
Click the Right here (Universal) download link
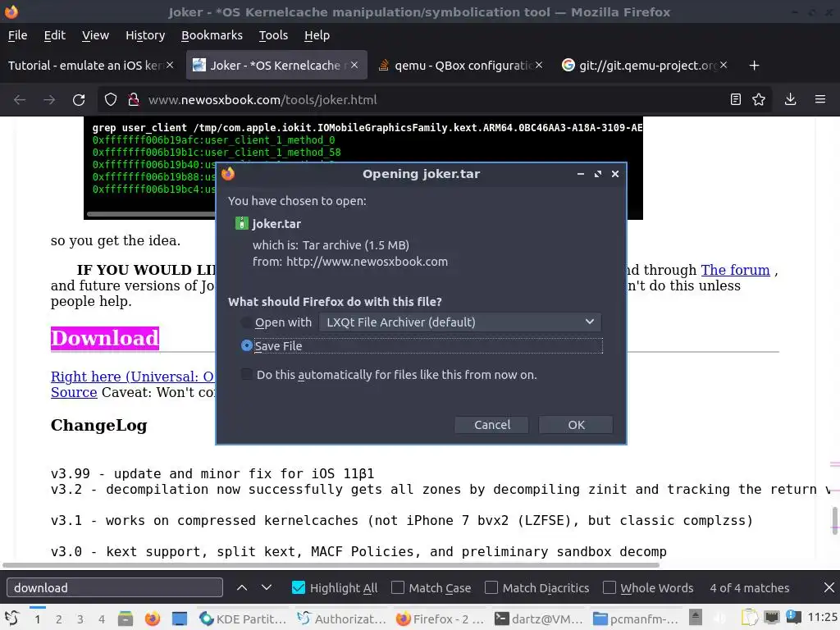132,377
